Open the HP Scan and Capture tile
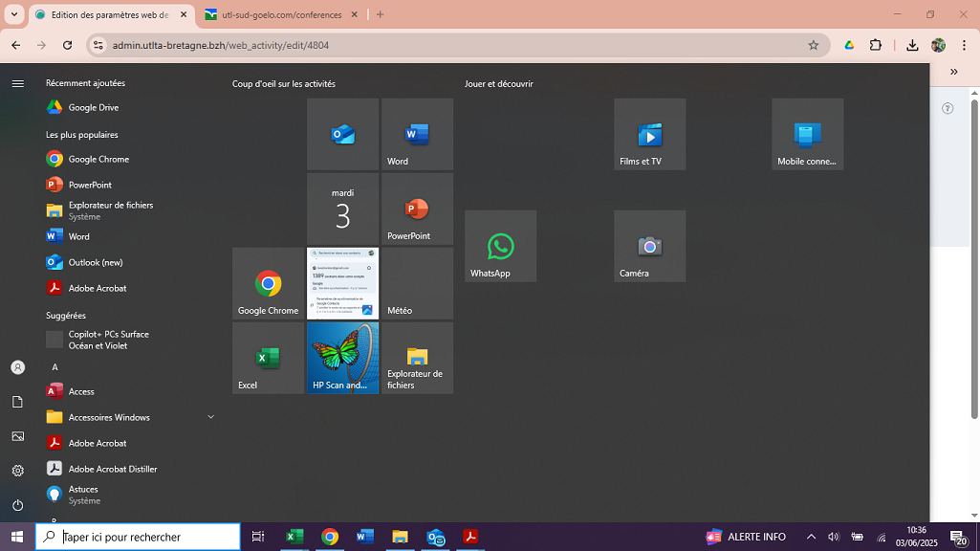Image resolution: width=980 pixels, height=551 pixels. (342, 358)
